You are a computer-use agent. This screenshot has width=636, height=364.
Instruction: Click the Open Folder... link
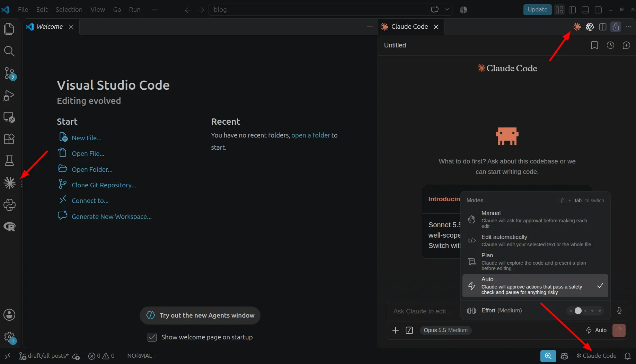pyautogui.click(x=92, y=169)
